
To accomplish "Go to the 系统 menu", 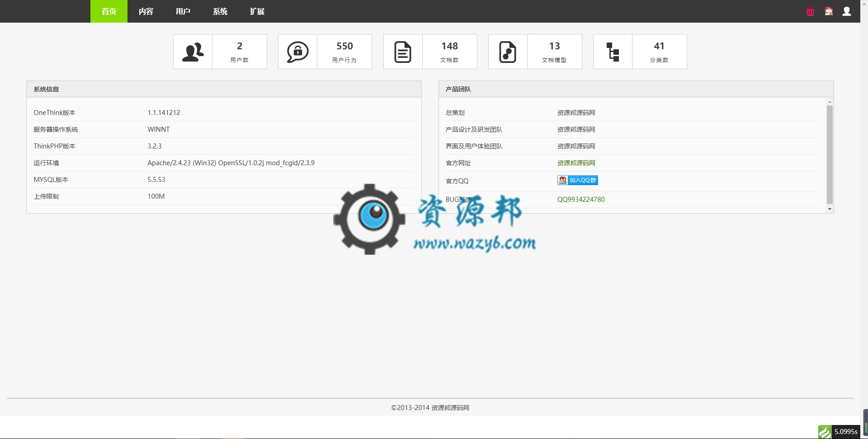I will click(220, 11).
